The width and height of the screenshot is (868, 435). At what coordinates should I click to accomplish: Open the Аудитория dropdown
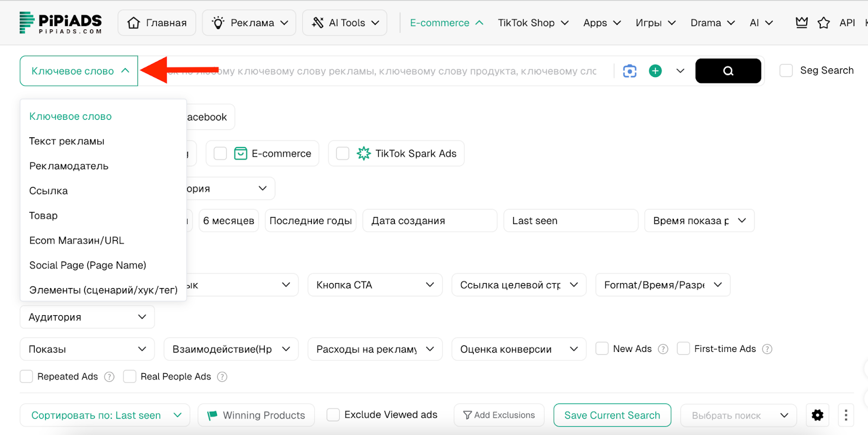87,317
